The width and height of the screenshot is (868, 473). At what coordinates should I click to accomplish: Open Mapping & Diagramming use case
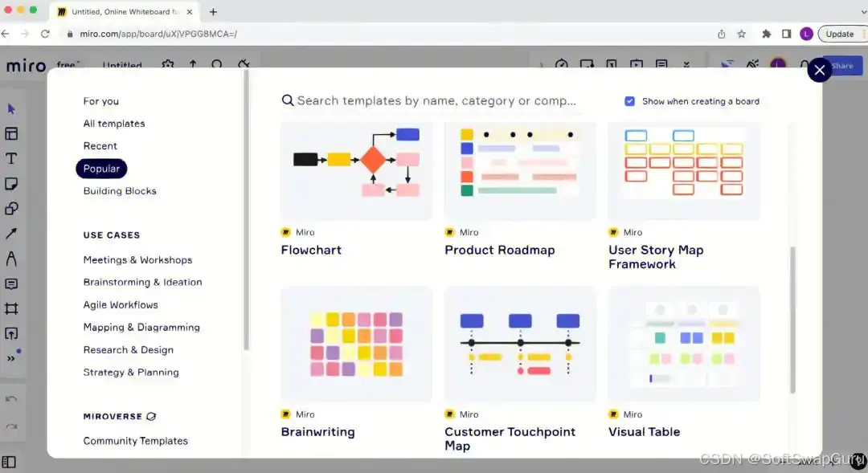coord(141,328)
